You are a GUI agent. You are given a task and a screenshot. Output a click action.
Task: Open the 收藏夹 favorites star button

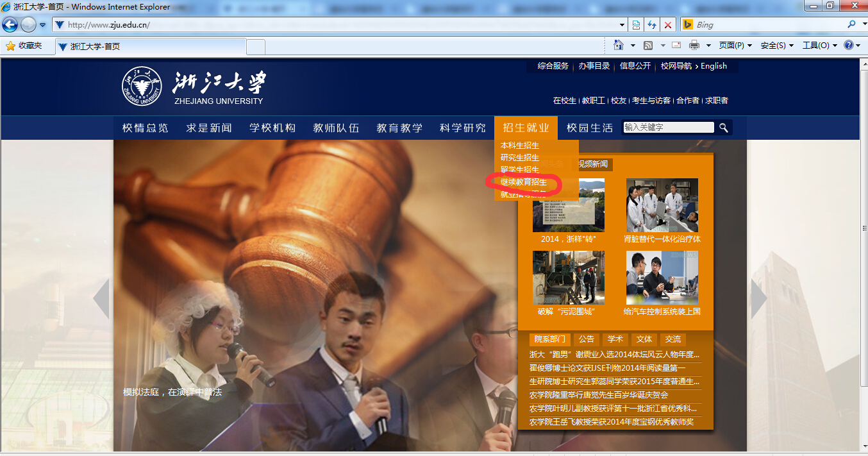(24, 46)
